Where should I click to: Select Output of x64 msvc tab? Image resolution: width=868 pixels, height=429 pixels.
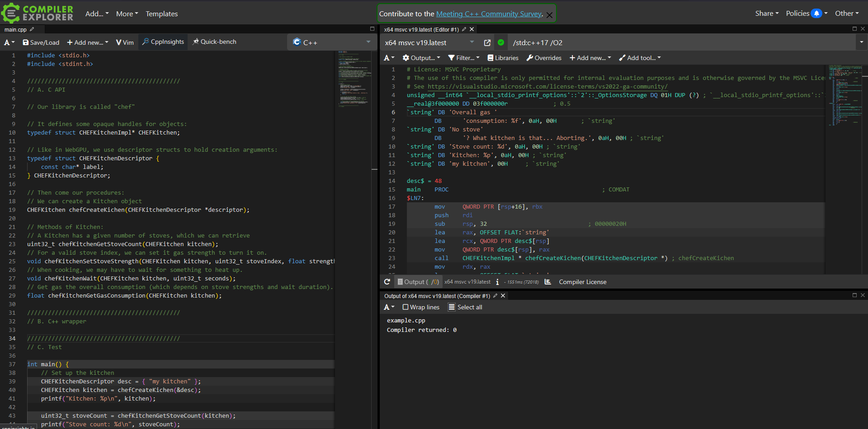(437, 296)
